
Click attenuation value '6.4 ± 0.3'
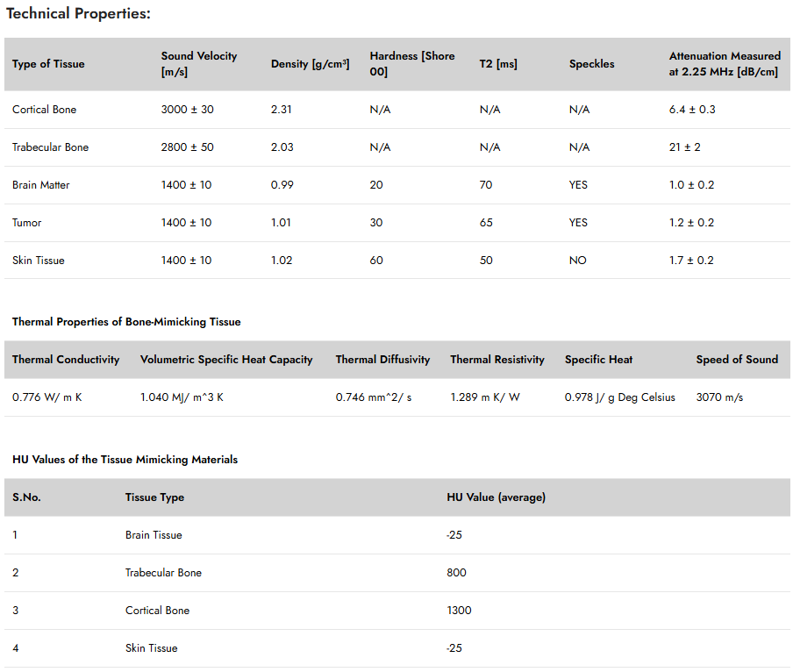[692, 110]
